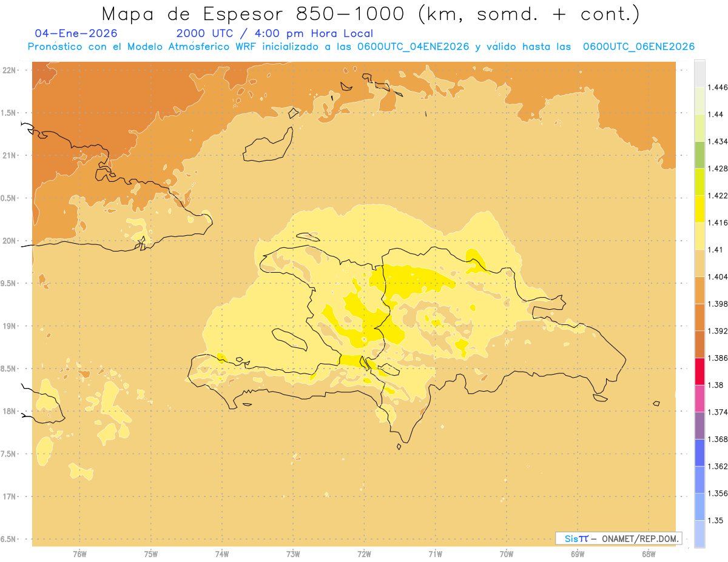The width and height of the screenshot is (728, 562).
Task: Click the colorbar value 1.362
Action: tap(718, 466)
